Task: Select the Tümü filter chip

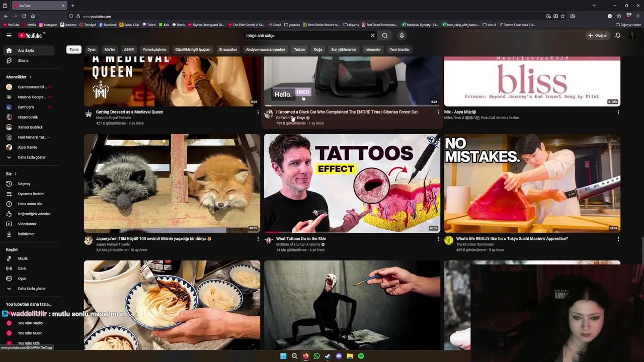Action: click(74, 49)
